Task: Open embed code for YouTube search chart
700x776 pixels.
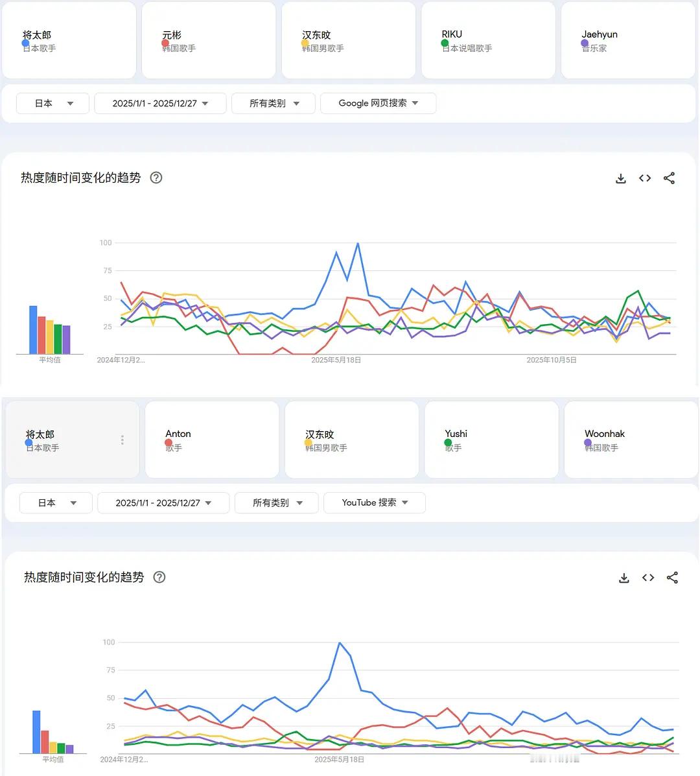Action: point(648,578)
